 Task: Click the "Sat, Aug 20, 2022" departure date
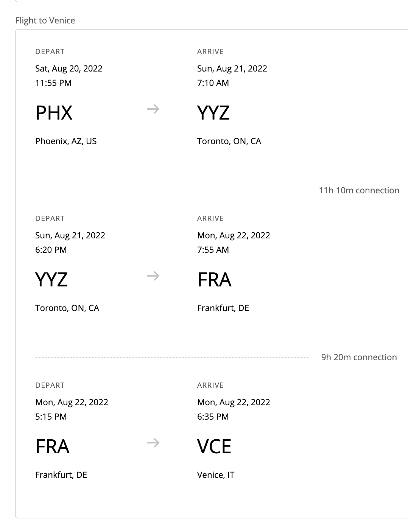pos(69,68)
